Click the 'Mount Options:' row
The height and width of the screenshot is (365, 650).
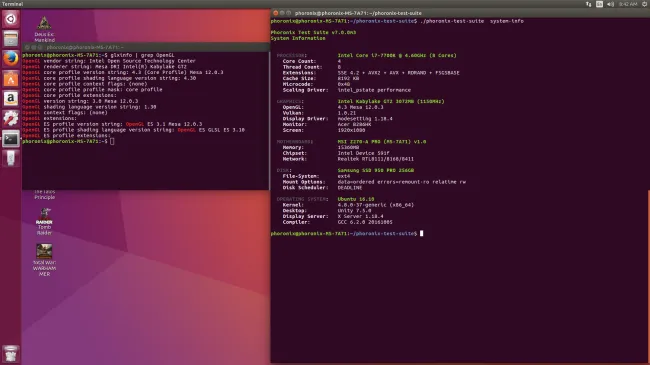374,182
